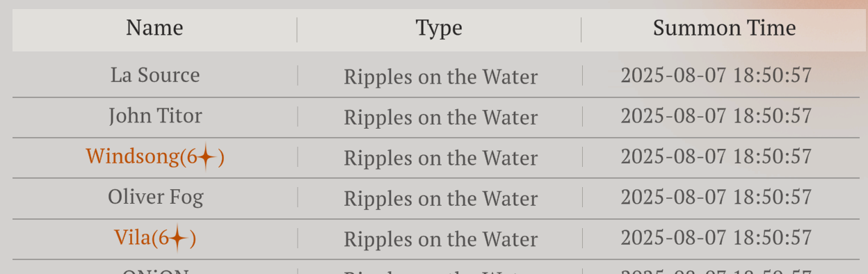Click the Name column header

point(154,28)
